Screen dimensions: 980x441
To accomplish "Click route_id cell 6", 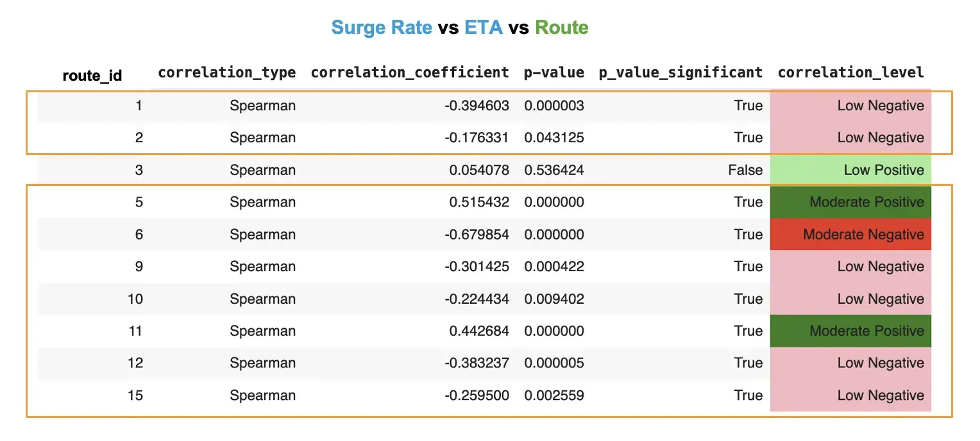I will (x=139, y=235).
